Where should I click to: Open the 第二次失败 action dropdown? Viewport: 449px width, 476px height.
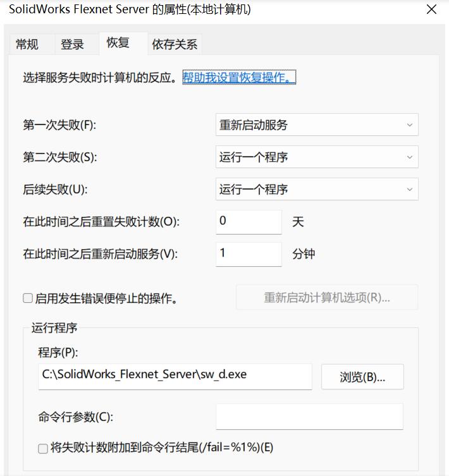(x=317, y=157)
